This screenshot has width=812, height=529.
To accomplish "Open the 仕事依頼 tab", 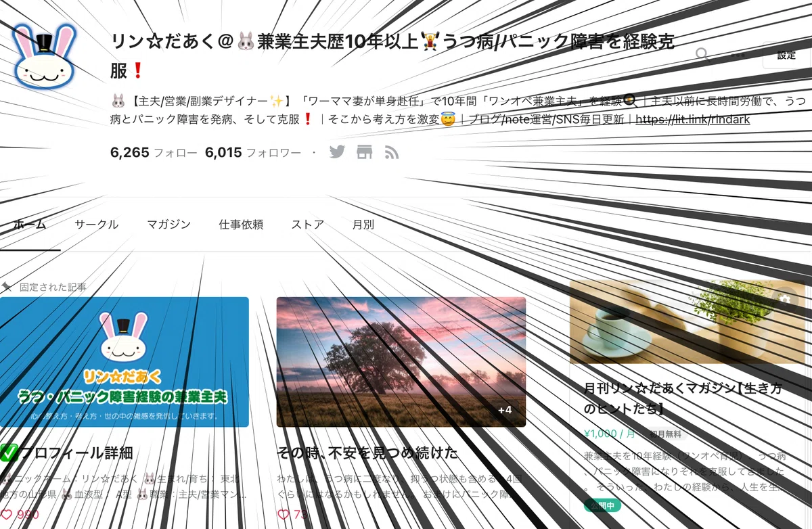I will click(241, 225).
